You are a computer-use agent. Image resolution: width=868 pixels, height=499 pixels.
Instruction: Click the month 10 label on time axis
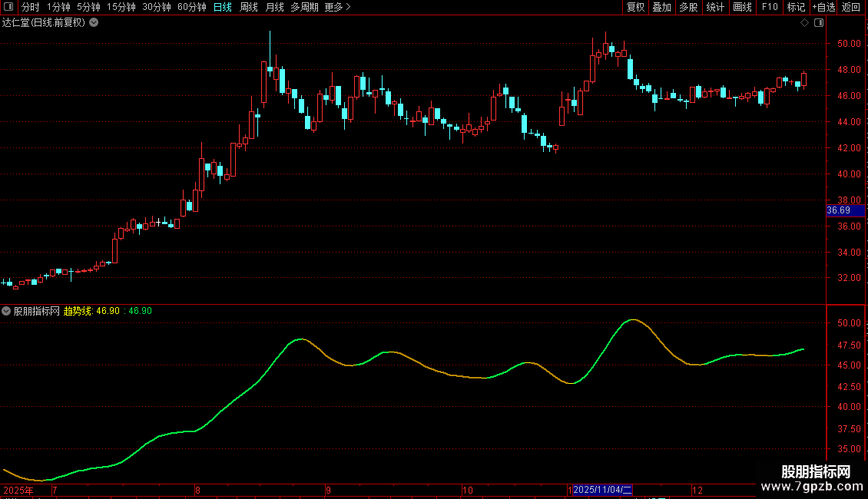pyautogui.click(x=468, y=490)
